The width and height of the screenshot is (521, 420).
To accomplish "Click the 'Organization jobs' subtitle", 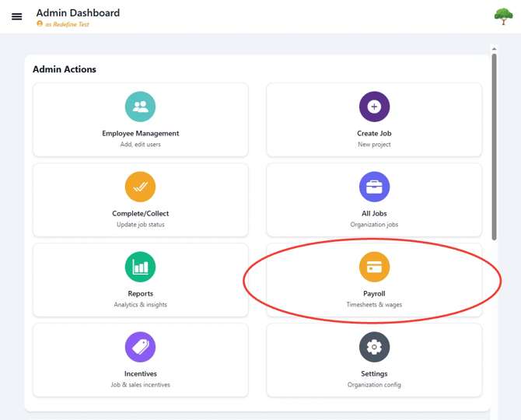I will pyautogui.click(x=374, y=225).
